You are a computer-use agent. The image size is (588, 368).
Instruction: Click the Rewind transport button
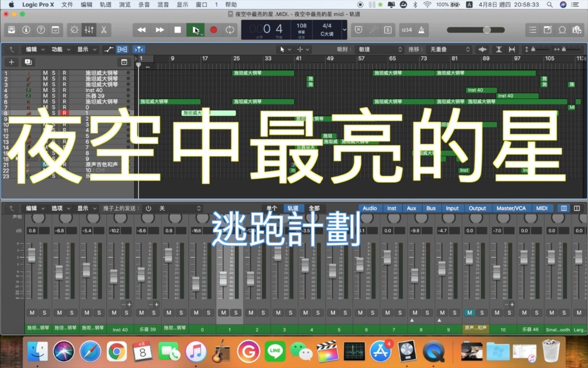point(141,30)
